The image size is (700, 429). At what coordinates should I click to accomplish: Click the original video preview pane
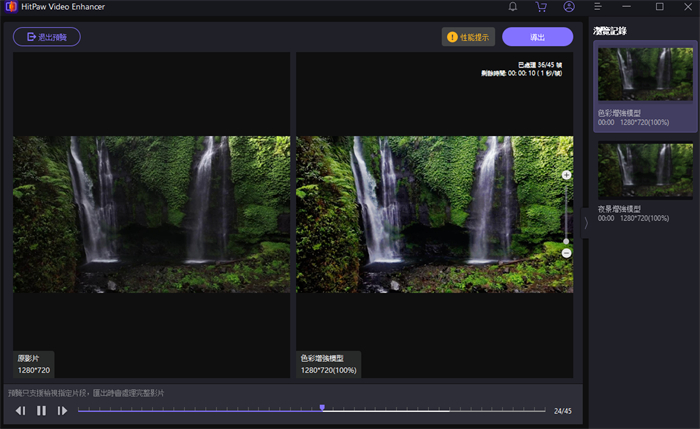click(151, 214)
